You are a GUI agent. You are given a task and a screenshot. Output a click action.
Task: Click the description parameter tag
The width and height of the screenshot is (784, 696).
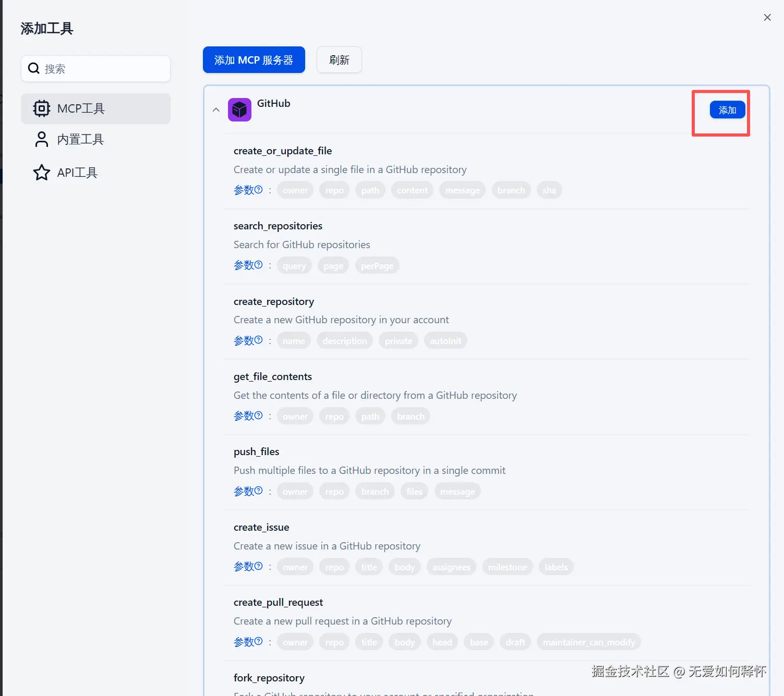point(345,341)
